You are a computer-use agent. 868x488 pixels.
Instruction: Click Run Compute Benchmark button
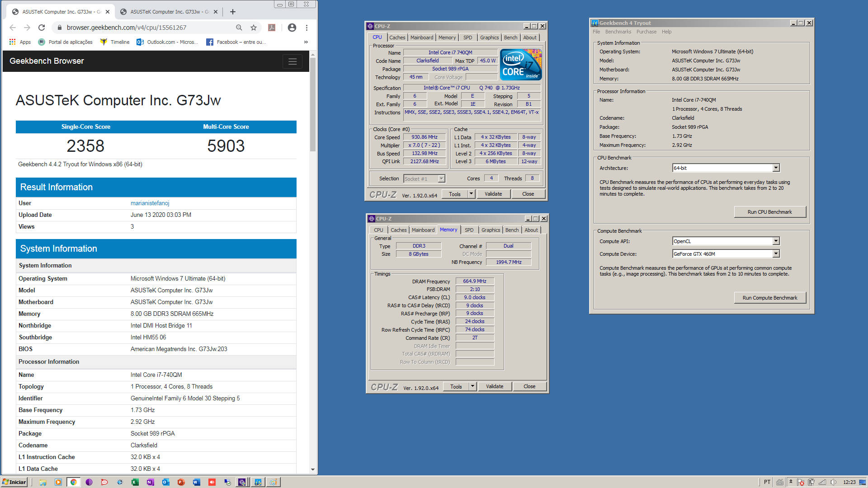770,298
